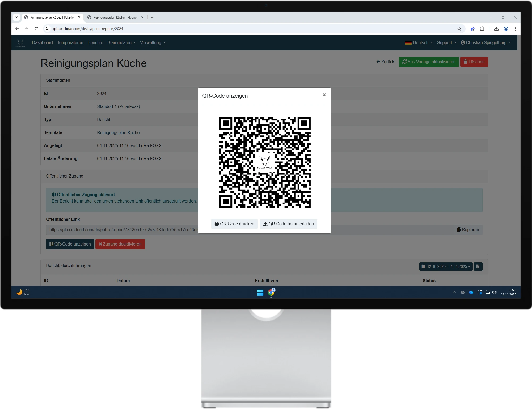This screenshot has height=409, width=532.
Task: Open the Verwaltung dropdown menu
Action: tap(153, 42)
